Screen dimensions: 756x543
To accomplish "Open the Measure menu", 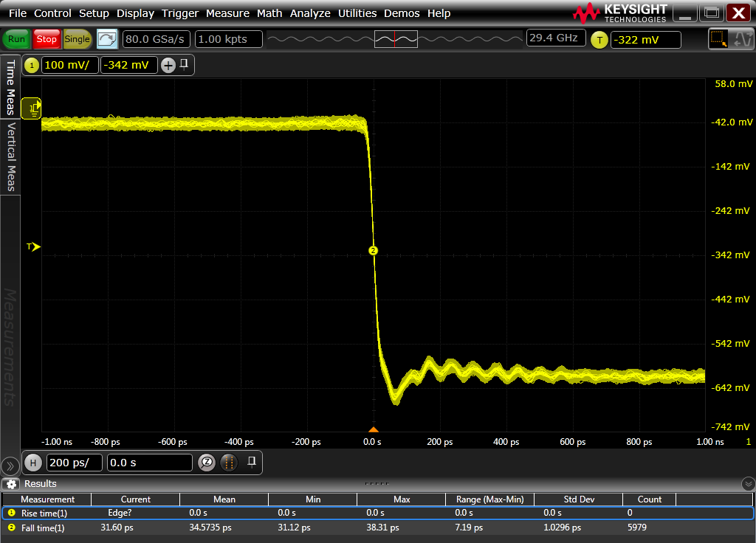I will click(227, 13).
